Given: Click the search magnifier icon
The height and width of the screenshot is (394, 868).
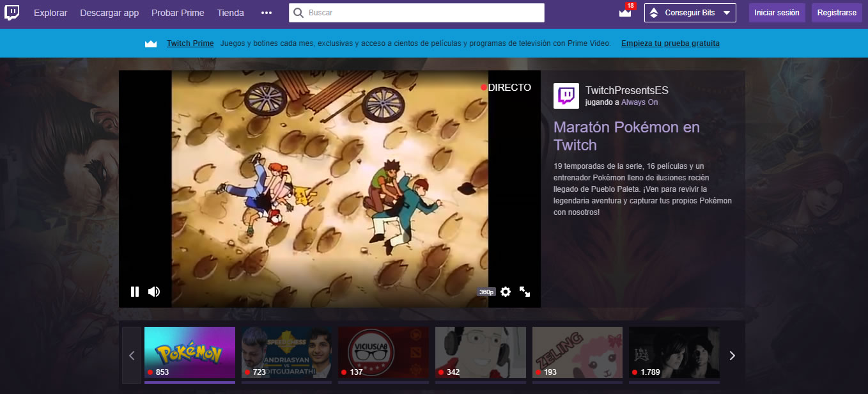Looking at the screenshot, I should (298, 12).
